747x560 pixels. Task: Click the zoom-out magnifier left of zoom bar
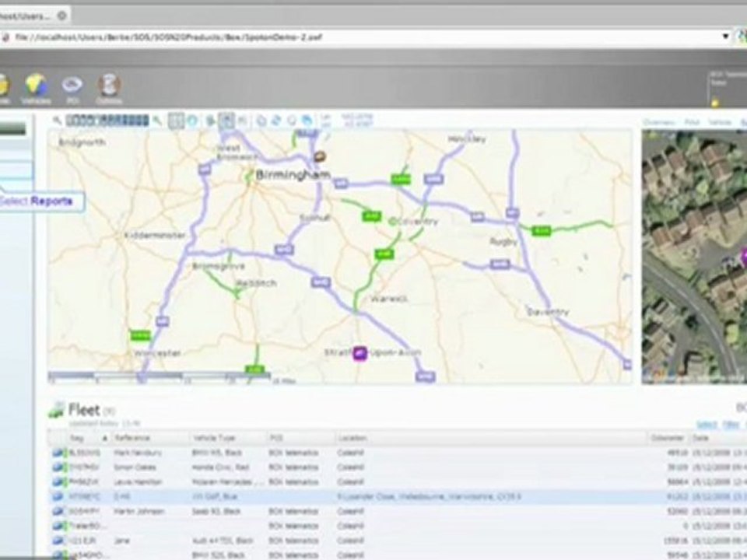point(57,121)
